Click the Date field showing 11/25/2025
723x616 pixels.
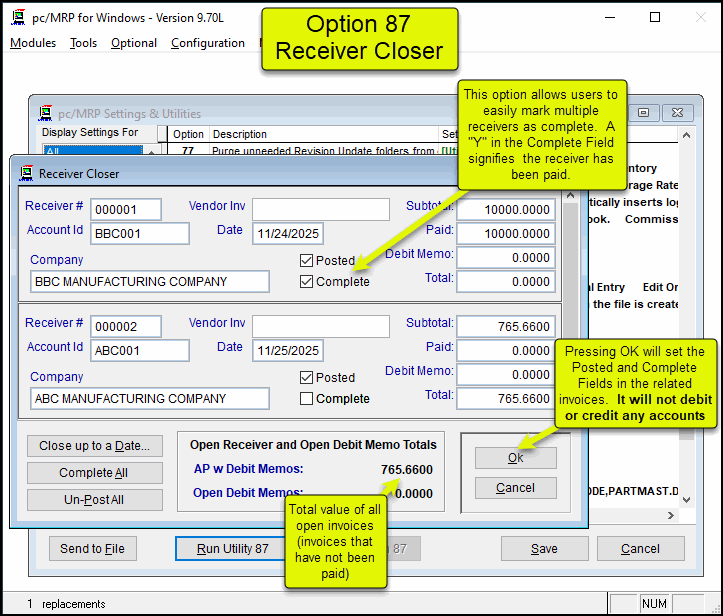pos(287,351)
